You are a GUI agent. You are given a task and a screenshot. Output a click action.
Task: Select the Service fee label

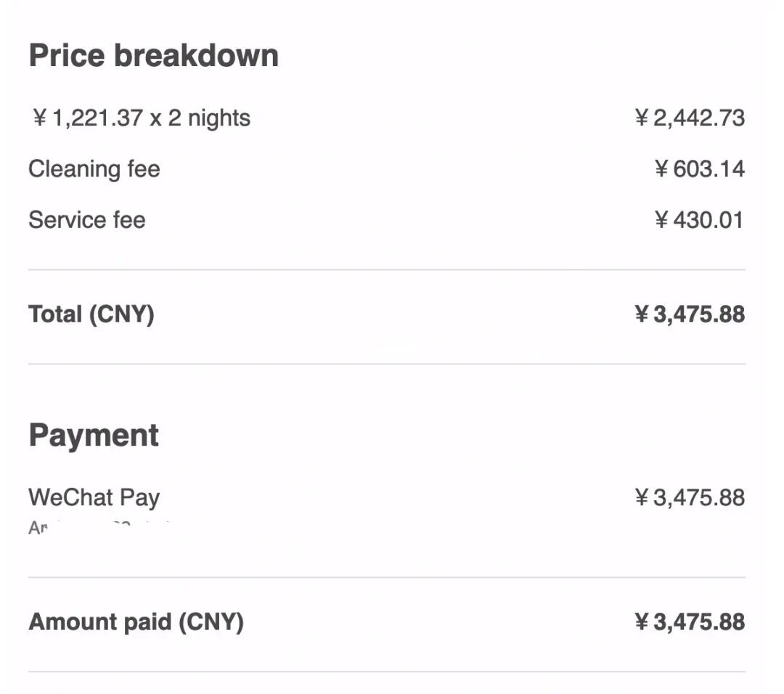pyautogui.click(x=86, y=220)
